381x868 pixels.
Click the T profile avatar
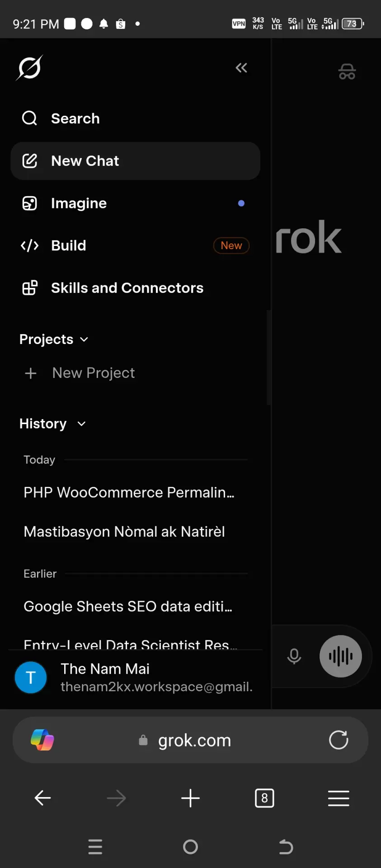[x=31, y=678]
